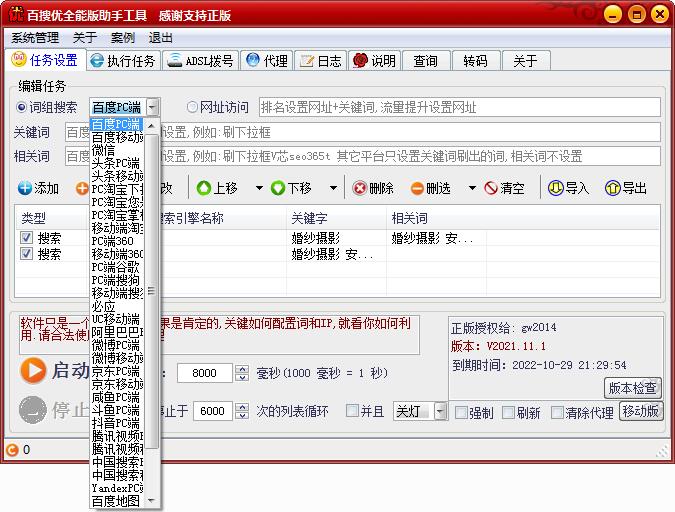Click the modem icon on ADSL拨号 tab
This screenshot has width=675, height=512.
click(175, 60)
